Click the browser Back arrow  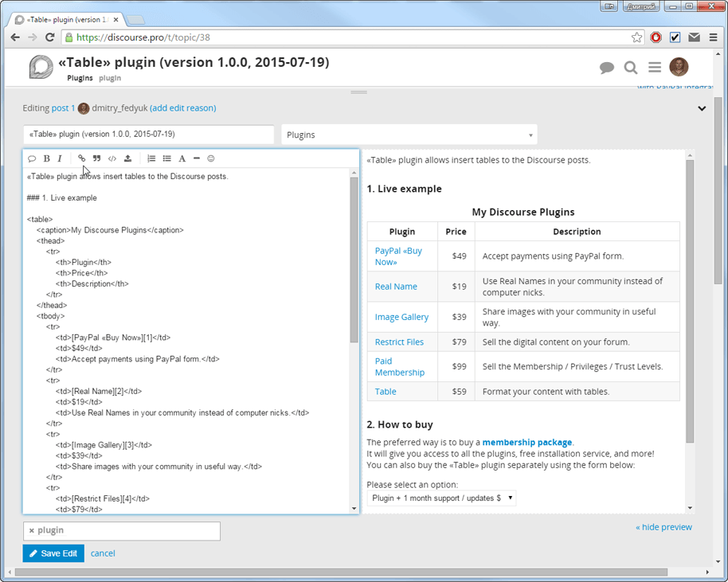(x=15, y=37)
